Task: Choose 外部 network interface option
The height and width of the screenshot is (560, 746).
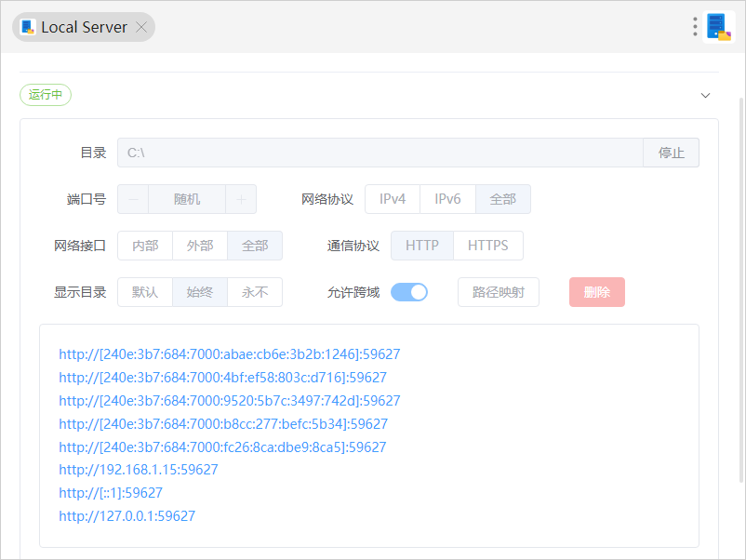Action: pyautogui.click(x=199, y=245)
